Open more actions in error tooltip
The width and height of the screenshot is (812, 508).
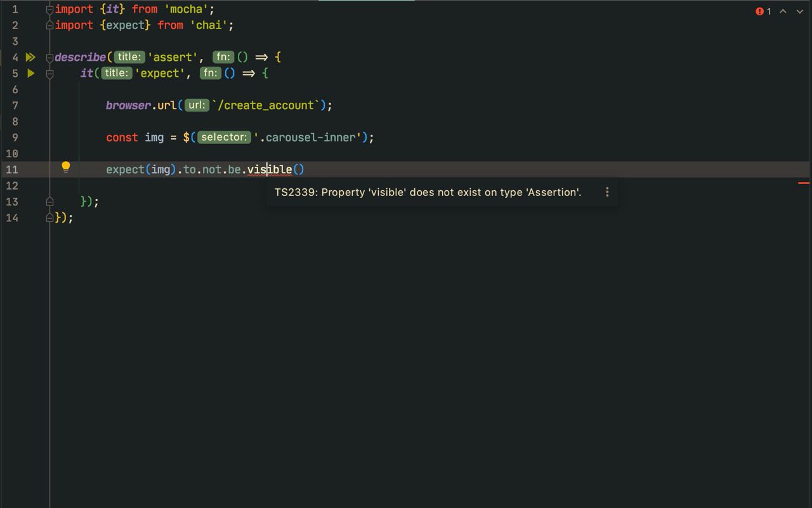tap(607, 192)
